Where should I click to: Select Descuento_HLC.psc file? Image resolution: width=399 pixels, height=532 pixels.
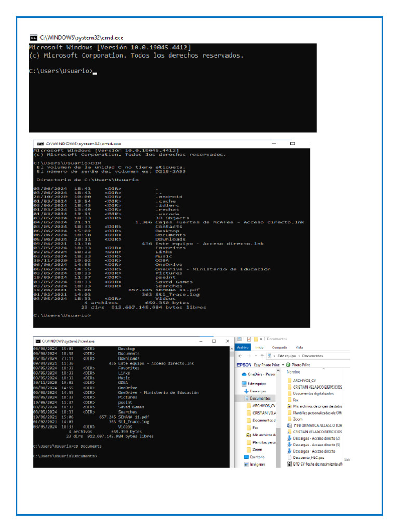click(x=305, y=457)
